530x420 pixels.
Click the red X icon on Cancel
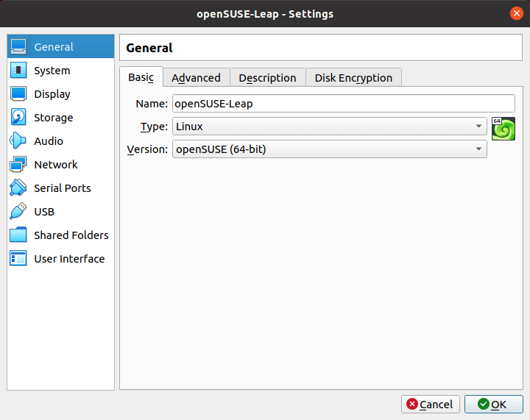(x=412, y=404)
